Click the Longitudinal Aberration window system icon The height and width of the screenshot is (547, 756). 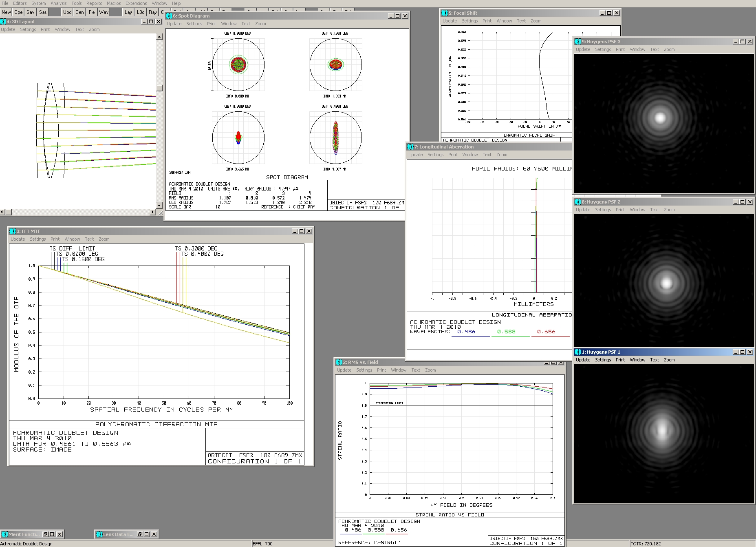click(x=410, y=147)
